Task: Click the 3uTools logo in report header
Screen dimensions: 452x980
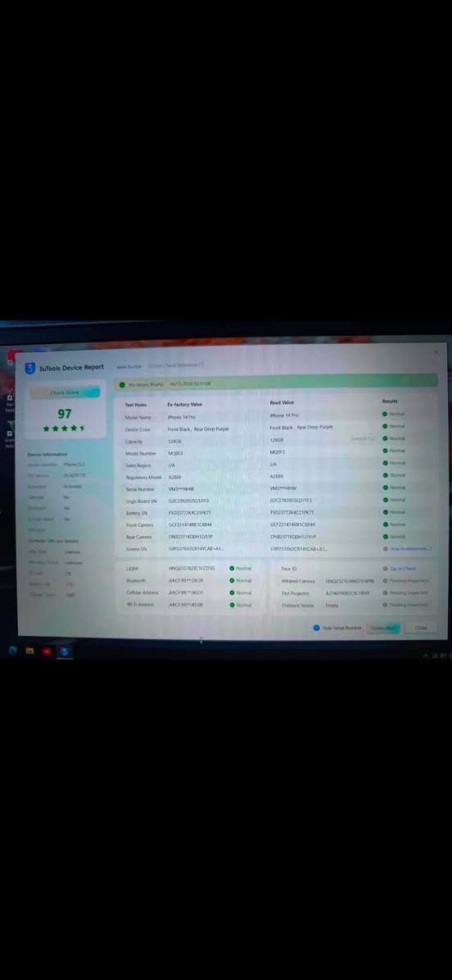Action: 29,368
